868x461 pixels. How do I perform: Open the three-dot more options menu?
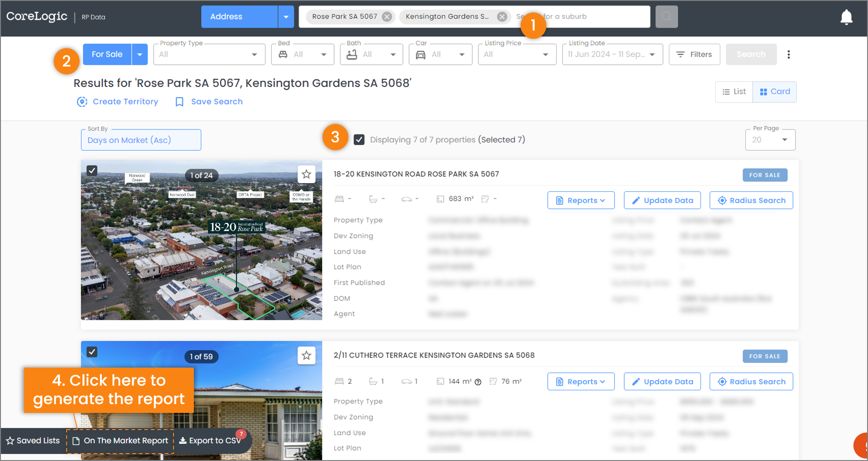pos(789,55)
